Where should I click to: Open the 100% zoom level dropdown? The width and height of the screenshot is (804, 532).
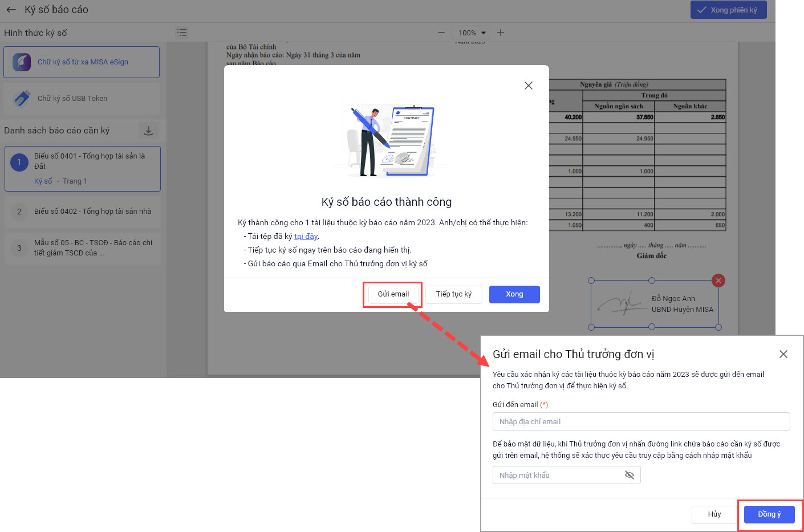pos(472,33)
